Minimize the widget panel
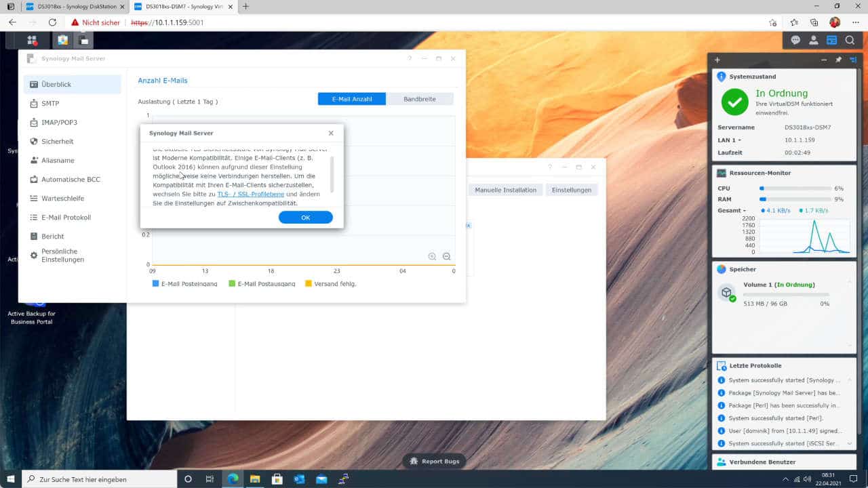 pos(824,60)
